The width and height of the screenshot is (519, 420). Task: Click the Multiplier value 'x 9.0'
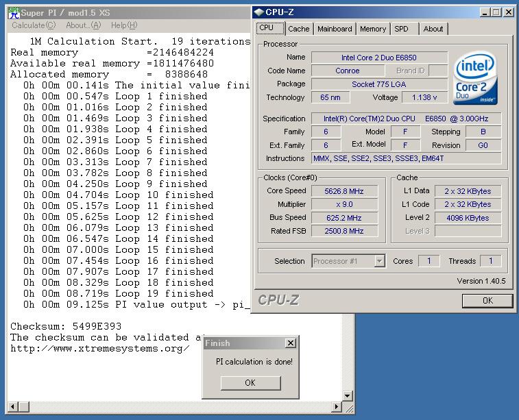click(344, 204)
